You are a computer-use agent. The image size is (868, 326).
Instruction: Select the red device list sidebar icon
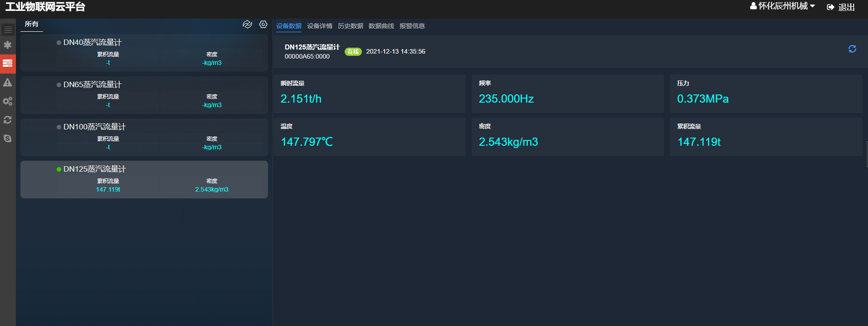pyautogui.click(x=8, y=64)
